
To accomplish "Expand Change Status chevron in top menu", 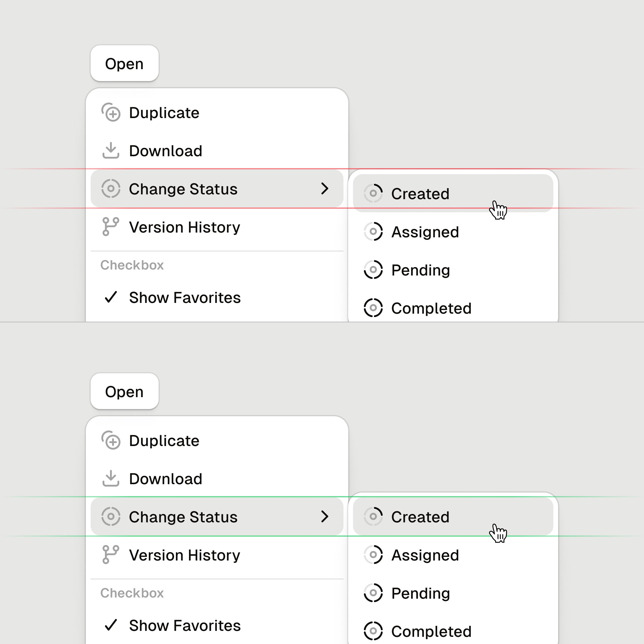I will 325,189.
